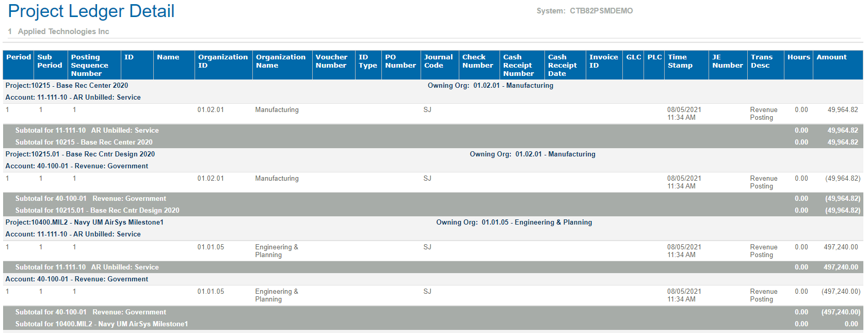Click Project 10215 Base Rec Center 2020 row
This screenshot has width=868, height=333.
tap(67, 86)
